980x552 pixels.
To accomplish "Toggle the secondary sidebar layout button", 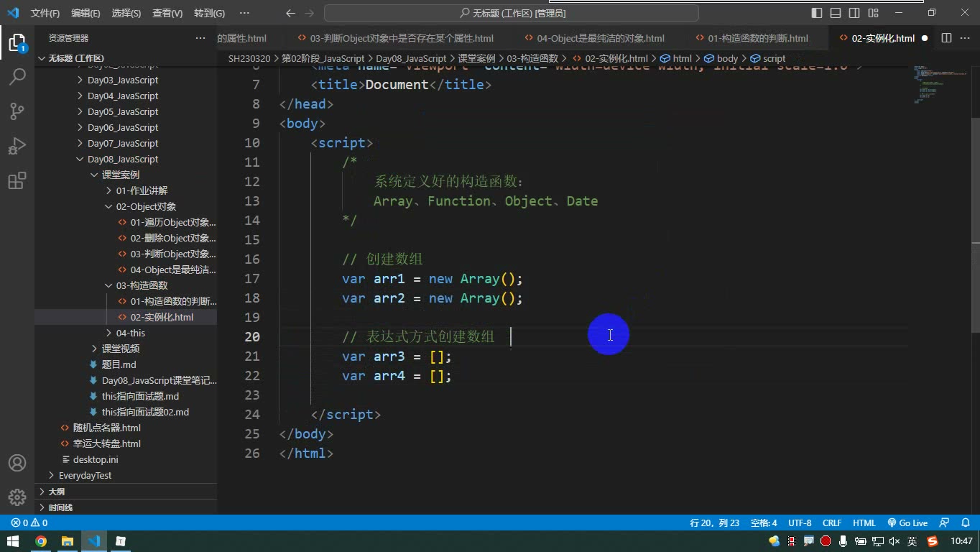I will [854, 13].
